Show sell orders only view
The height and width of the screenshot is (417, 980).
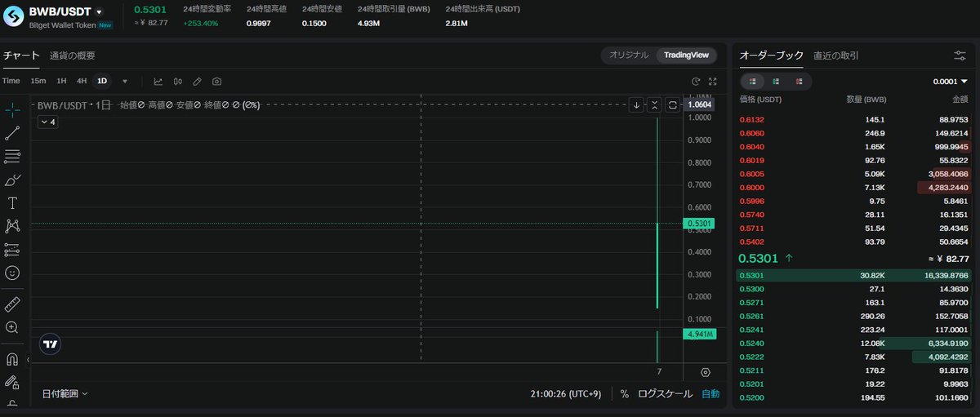pos(798,82)
